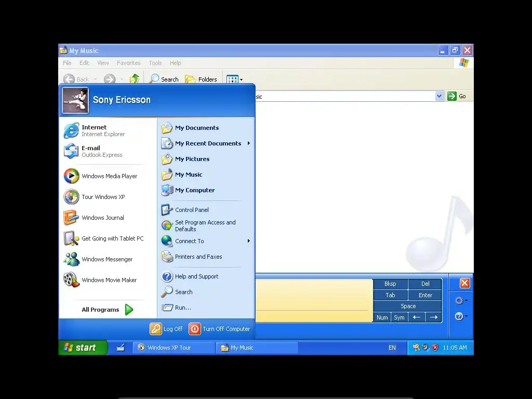
Task: Expand the Connect To submenu
Action: tap(206, 241)
